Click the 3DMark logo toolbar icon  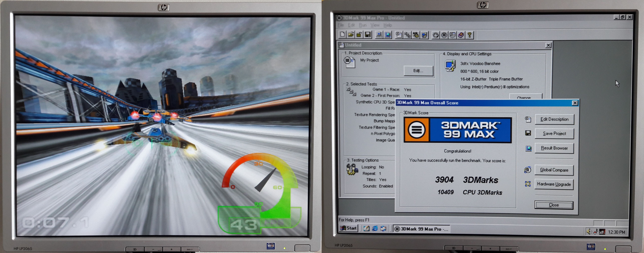(x=444, y=35)
